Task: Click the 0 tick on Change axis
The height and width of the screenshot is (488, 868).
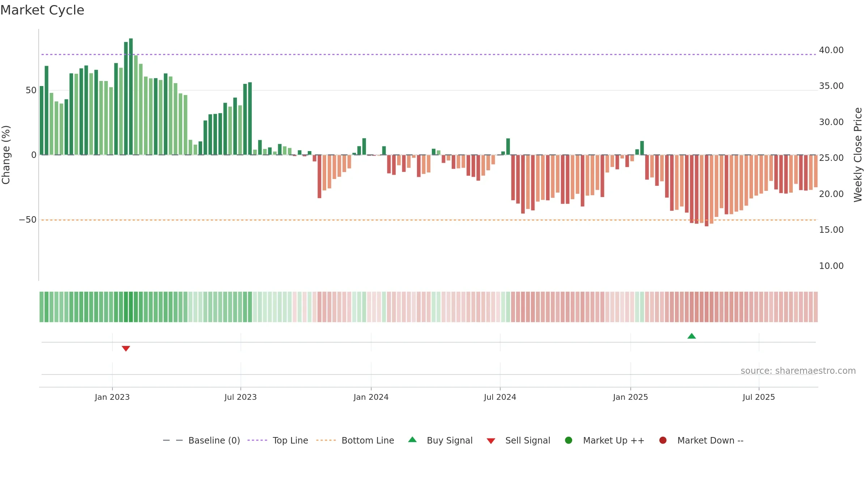Action: click(x=34, y=155)
